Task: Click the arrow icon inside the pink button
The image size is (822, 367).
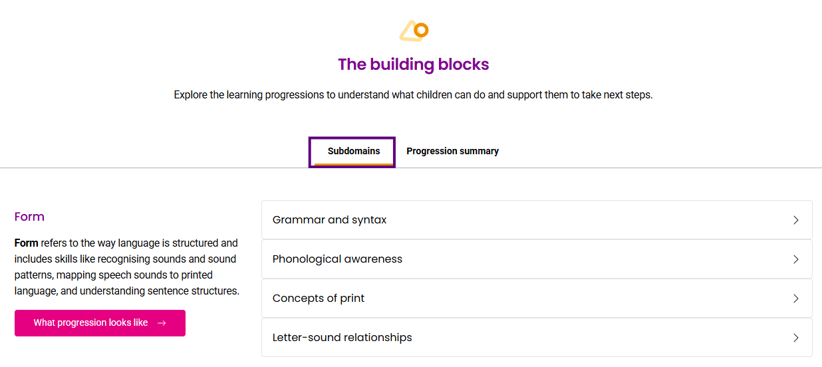Action: (x=161, y=323)
